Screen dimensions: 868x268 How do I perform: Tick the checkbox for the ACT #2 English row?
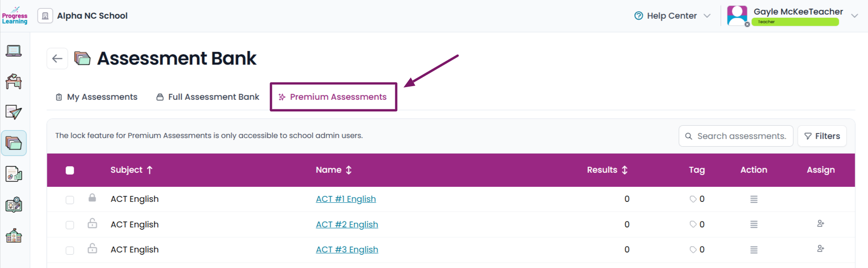[70, 225]
